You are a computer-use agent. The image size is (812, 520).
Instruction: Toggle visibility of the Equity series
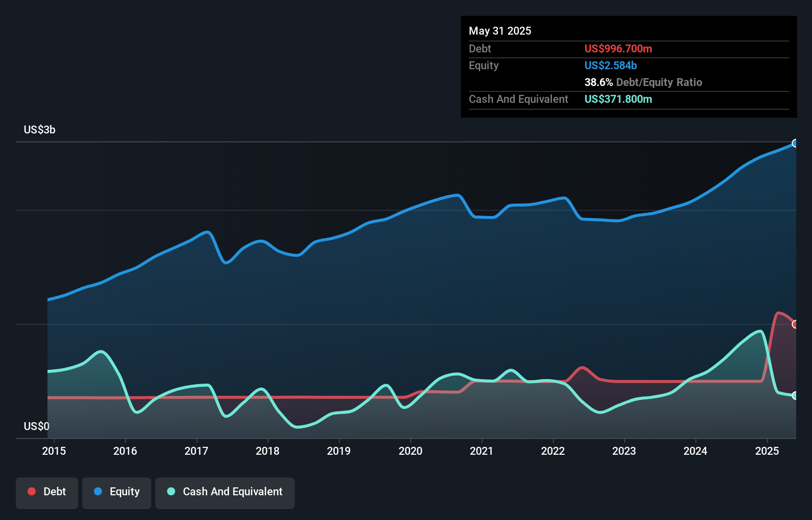point(116,491)
